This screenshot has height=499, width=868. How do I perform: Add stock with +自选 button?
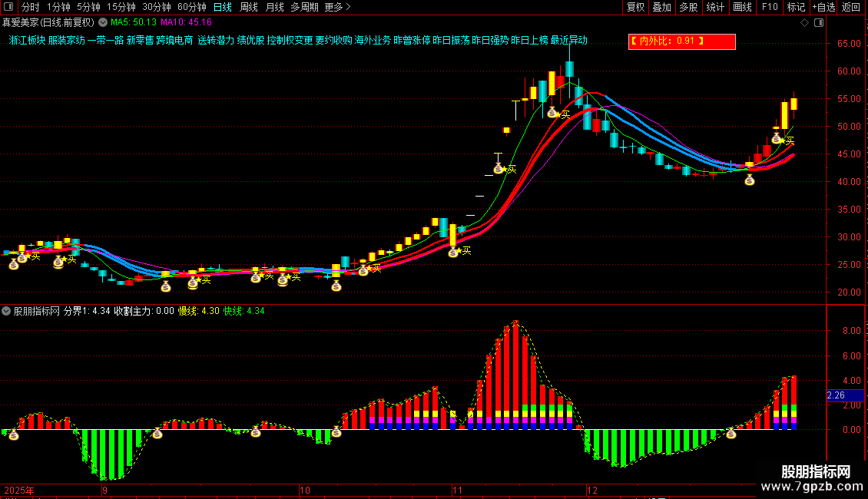click(823, 7)
